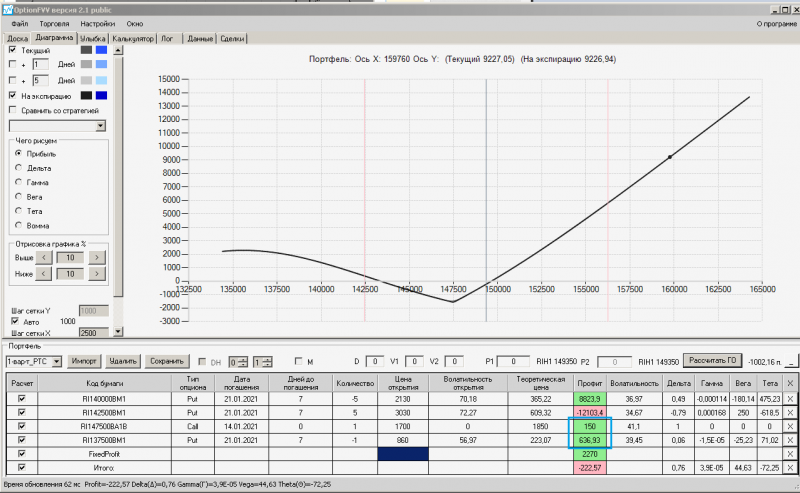This screenshot has width=800, height=493.
Task: Select the Гамма radio button
Action: pyautogui.click(x=18, y=182)
